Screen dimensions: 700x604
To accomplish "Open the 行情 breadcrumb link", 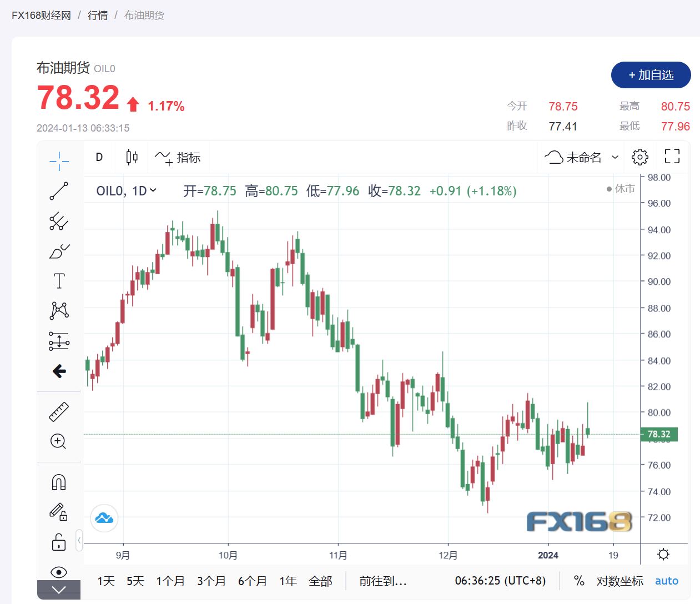I will [98, 16].
